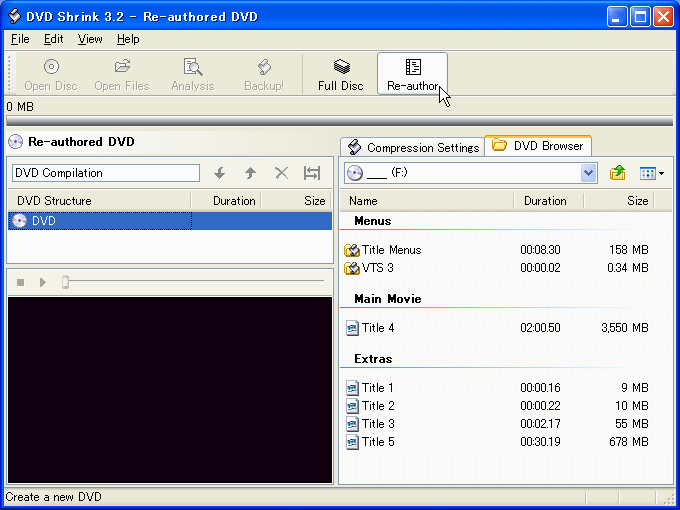The image size is (680, 510).
Task: Select the Re-author toolbar button
Action: (x=412, y=74)
